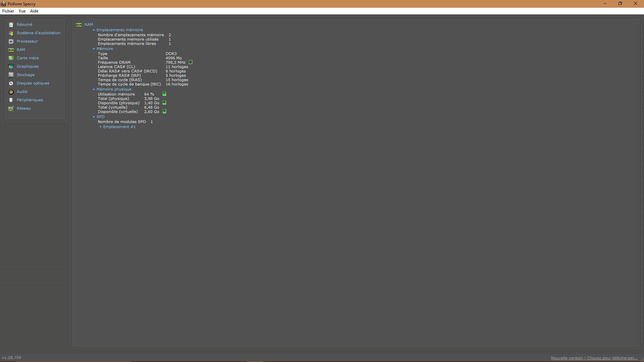The width and height of the screenshot is (644, 362).
Task: Click the RAM icon in the main panel header
Action: pyautogui.click(x=79, y=24)
